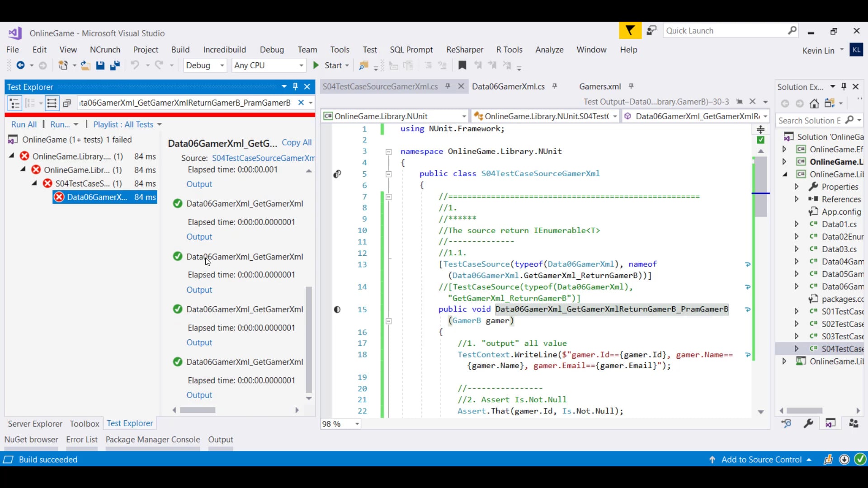Image resolution: width=868 pixels, height=488 pixels.
Task: Expand the References node in Solution Explorer
Action: point(797,199)
